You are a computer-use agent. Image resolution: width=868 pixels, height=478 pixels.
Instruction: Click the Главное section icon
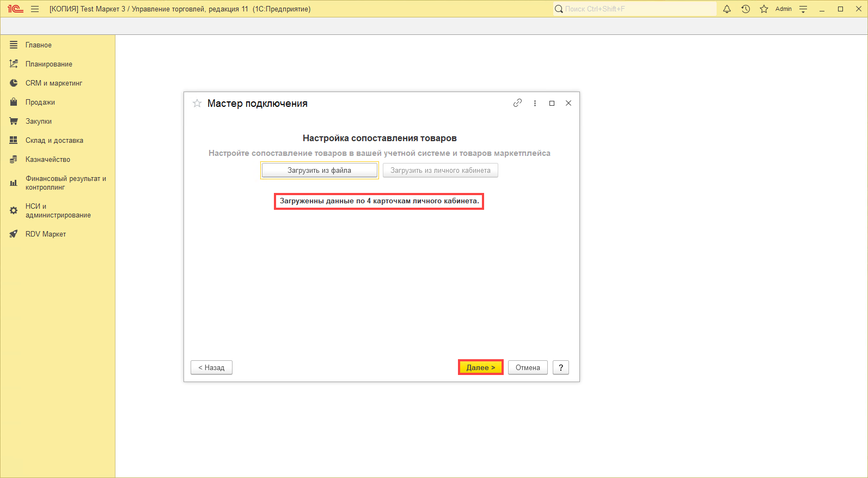pos(14,45)
